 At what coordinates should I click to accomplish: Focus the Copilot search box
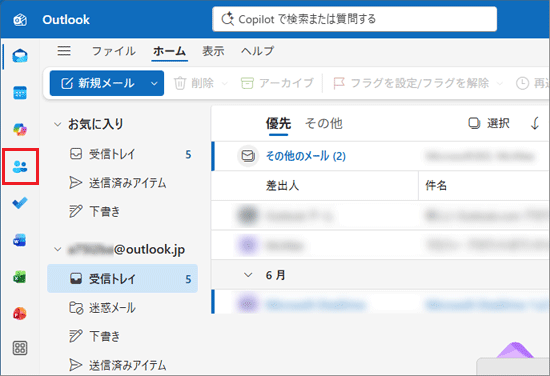354,19
